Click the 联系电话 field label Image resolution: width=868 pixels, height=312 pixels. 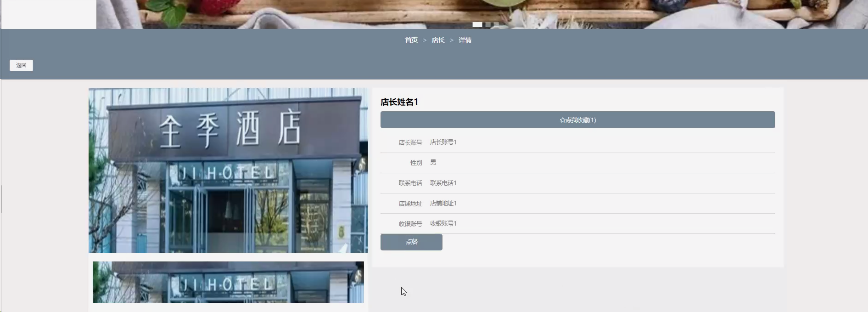(410, 183)
